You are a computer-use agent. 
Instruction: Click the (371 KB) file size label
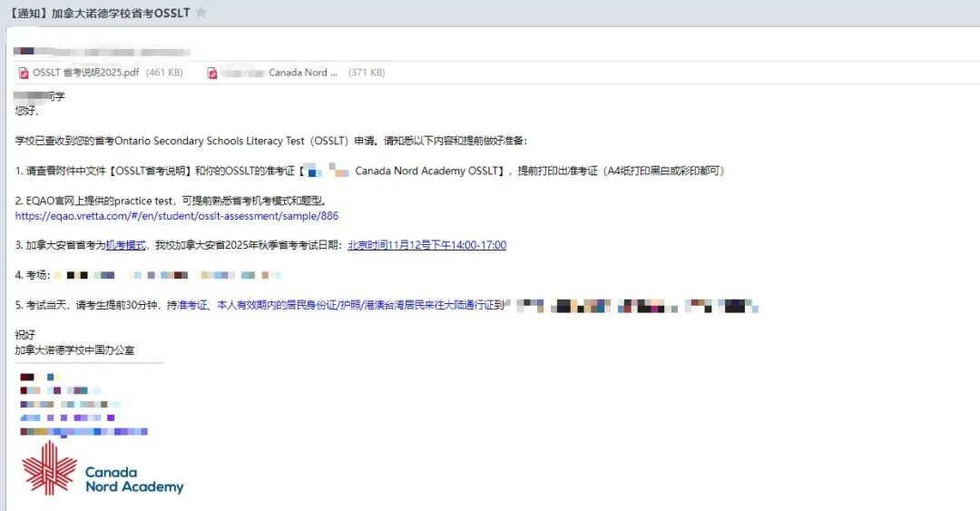click(x=367, y=73)
